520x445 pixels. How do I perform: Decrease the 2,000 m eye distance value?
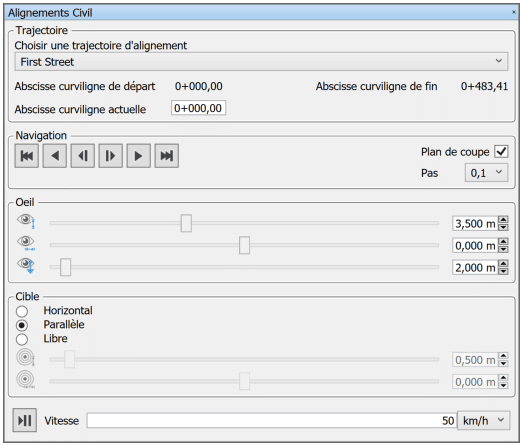pos(503,271)
